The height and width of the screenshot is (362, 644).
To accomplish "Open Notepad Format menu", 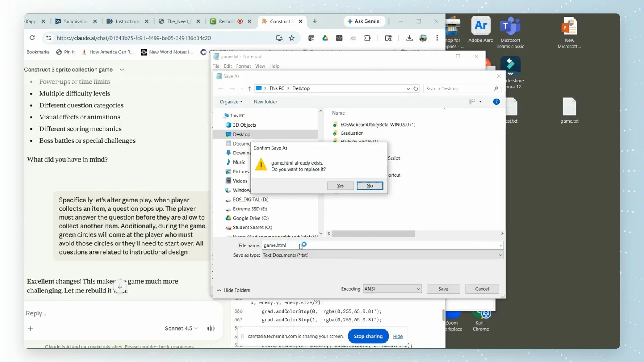I will (x=243, y=66).
